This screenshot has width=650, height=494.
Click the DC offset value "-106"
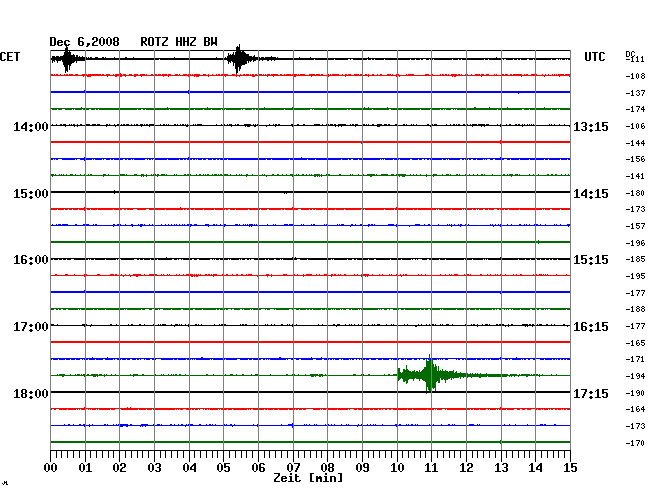(x=635, y=126)
